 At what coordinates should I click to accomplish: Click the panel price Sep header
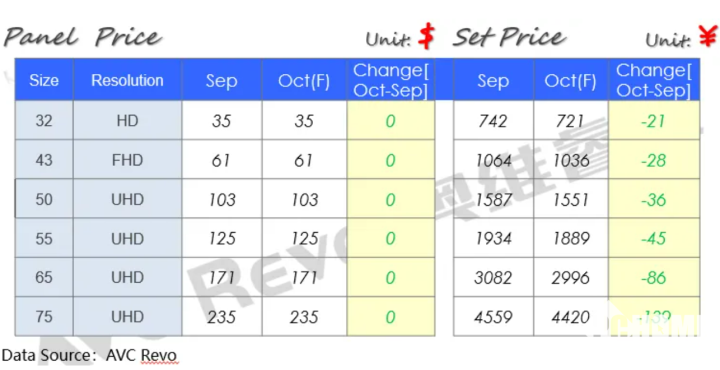point(222,80)
